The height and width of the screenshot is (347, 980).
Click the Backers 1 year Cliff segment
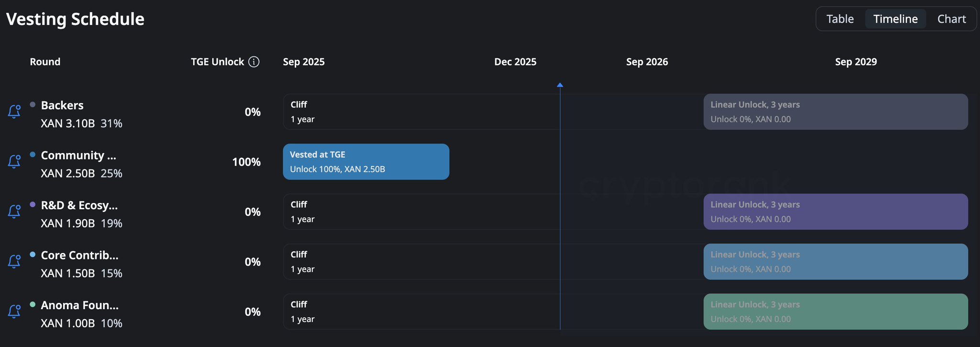point(421,112)
